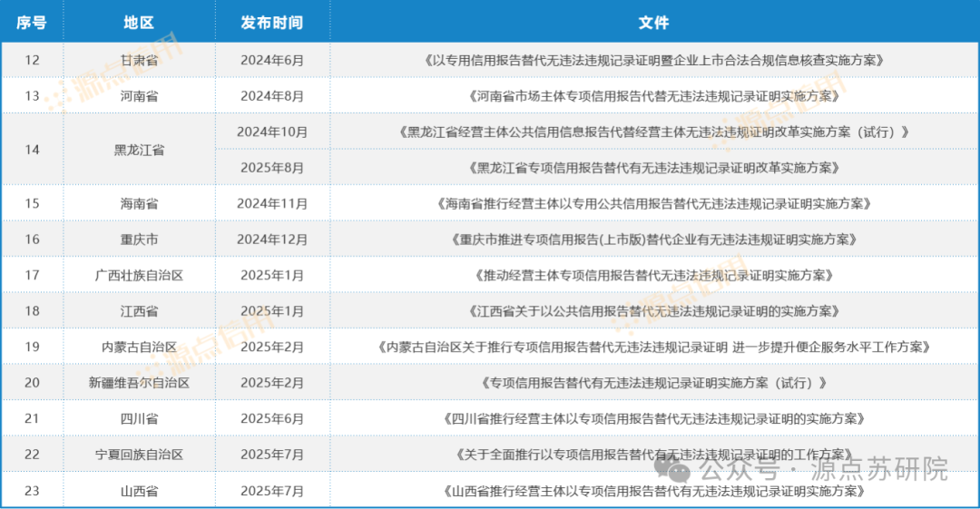The image size is (980, 509).
Task: Click the 黑龙江省 region cell
Action: tap(139, 150)
